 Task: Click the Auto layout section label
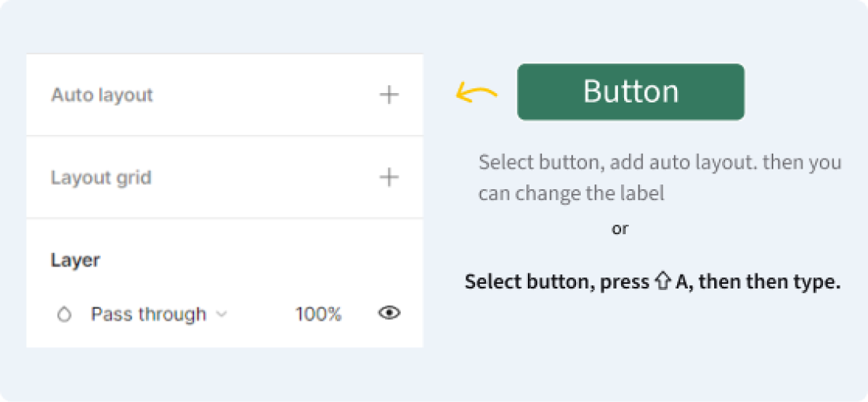102,95
